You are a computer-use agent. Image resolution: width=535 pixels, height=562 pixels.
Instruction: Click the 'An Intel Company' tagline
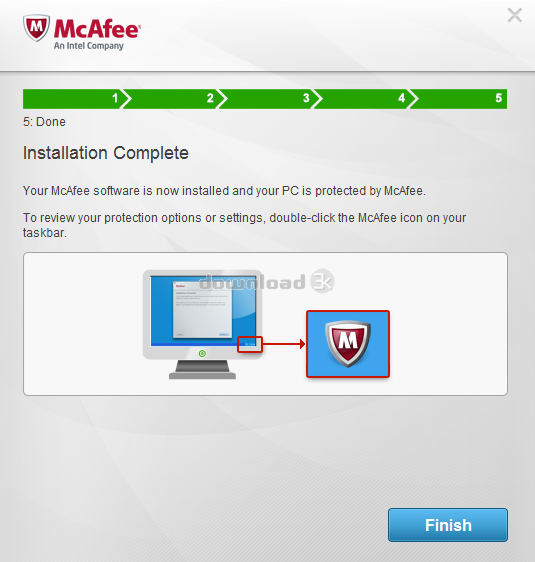click(89, 46)
